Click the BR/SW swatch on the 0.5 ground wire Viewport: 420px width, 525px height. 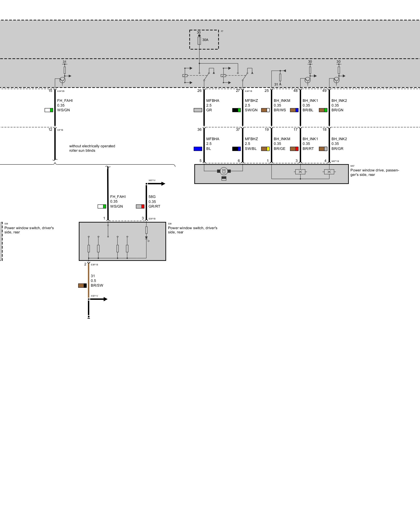[x=82, y=286]
